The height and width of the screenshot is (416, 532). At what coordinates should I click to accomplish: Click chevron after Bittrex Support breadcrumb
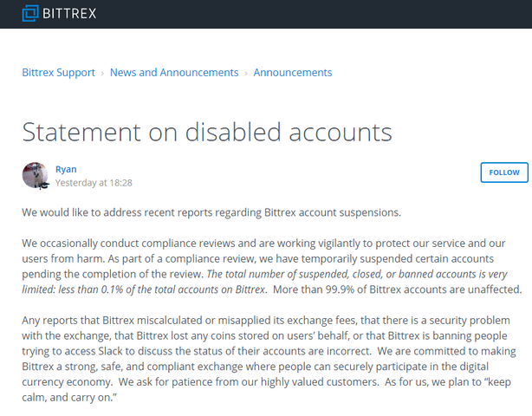(x=102, y=73)
